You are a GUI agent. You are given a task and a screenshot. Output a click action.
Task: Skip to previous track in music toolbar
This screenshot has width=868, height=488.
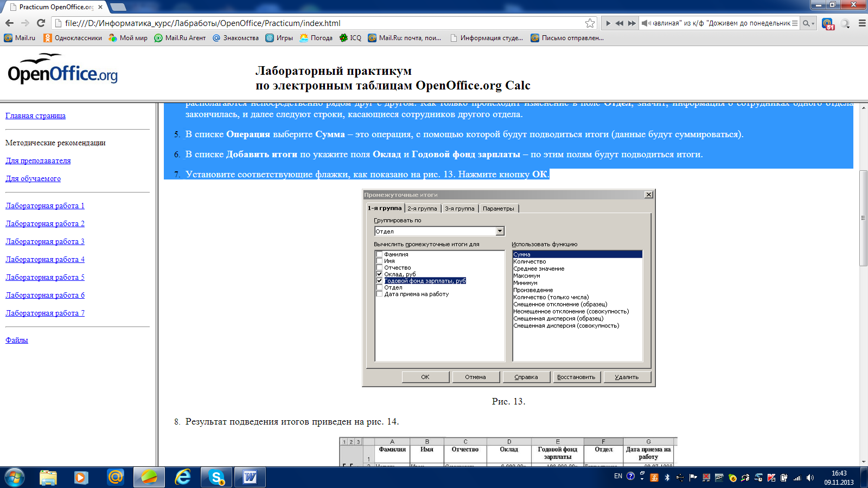620,23
